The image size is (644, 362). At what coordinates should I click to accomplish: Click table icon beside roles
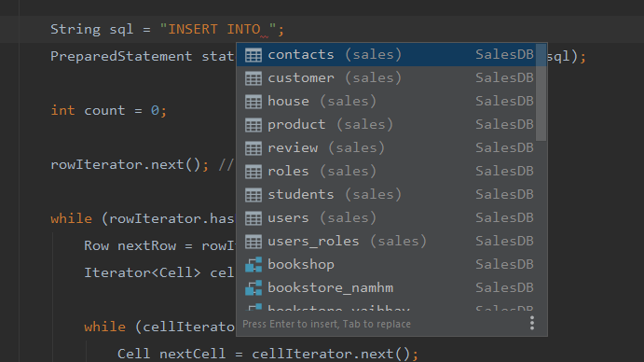coord(253,172)
